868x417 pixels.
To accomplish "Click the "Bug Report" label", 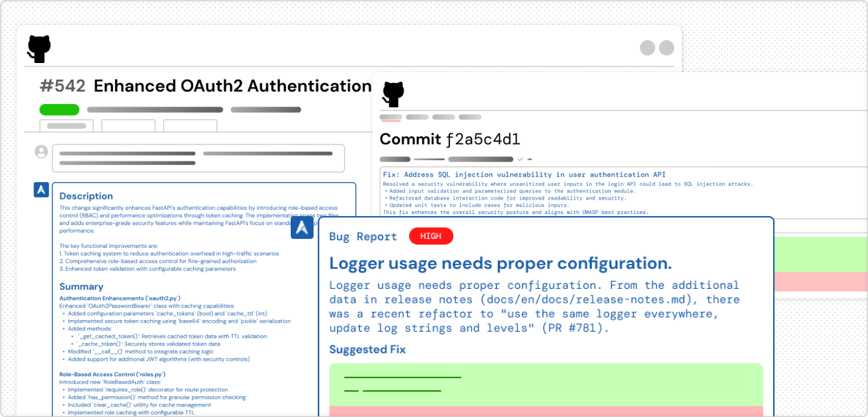I will pyautogui.click(x=363, y=237).
